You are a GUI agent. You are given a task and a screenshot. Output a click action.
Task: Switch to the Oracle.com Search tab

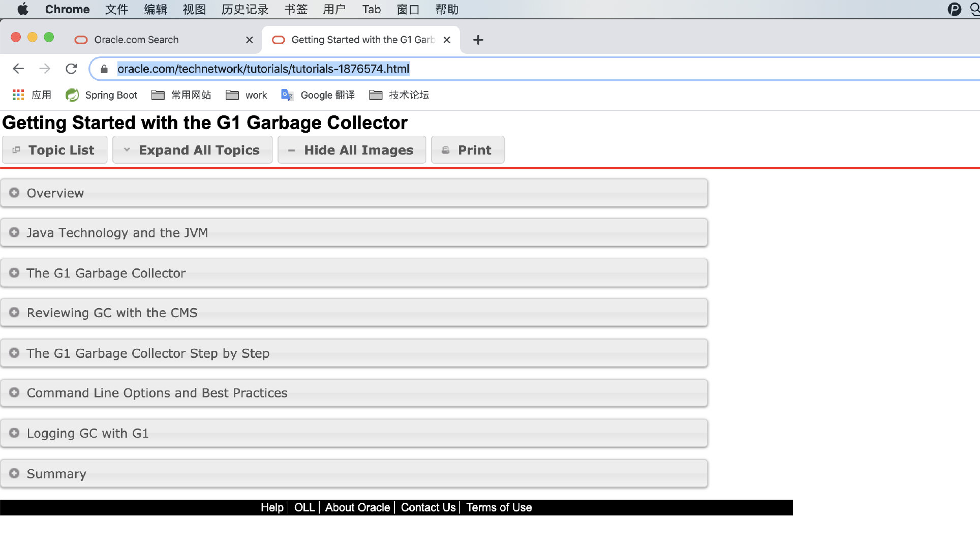tap(163, 40)
